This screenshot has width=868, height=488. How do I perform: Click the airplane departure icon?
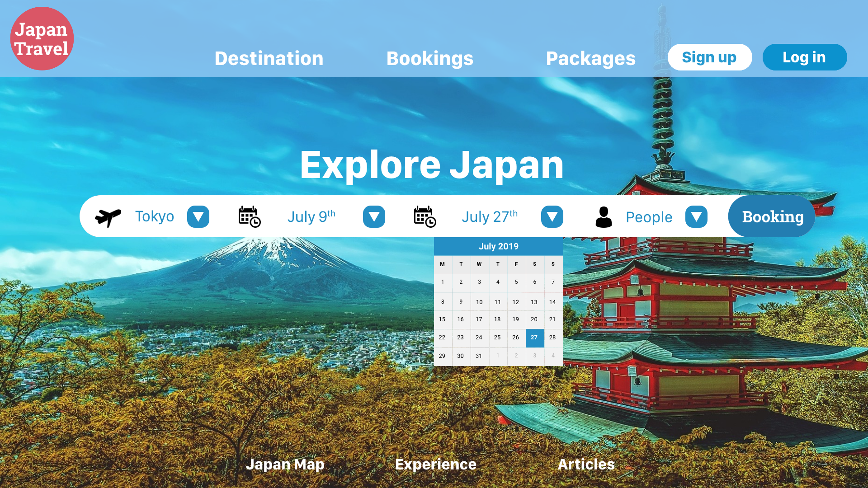108,217
